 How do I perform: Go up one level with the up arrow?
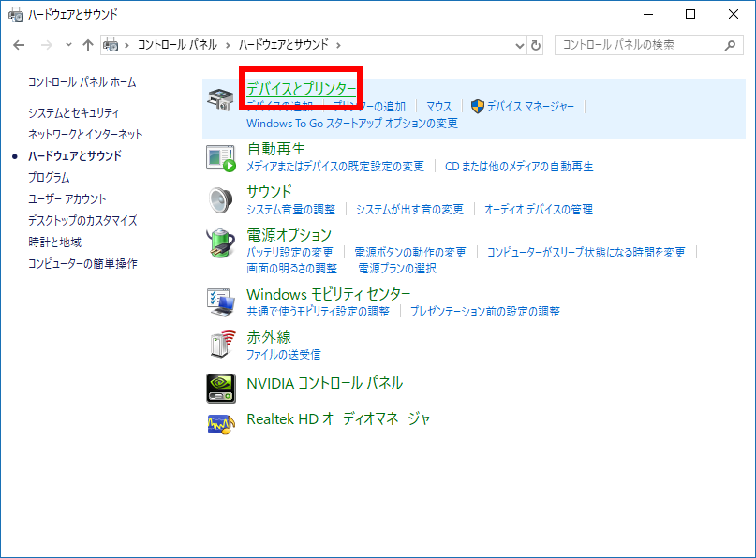[88, 45]
